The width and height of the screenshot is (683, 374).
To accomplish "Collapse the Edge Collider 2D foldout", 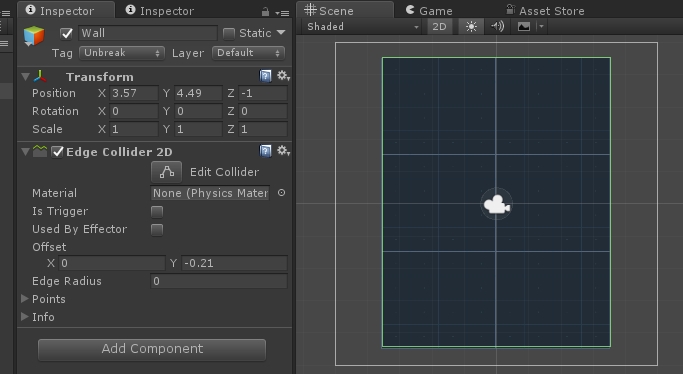I will click(25, 152).
